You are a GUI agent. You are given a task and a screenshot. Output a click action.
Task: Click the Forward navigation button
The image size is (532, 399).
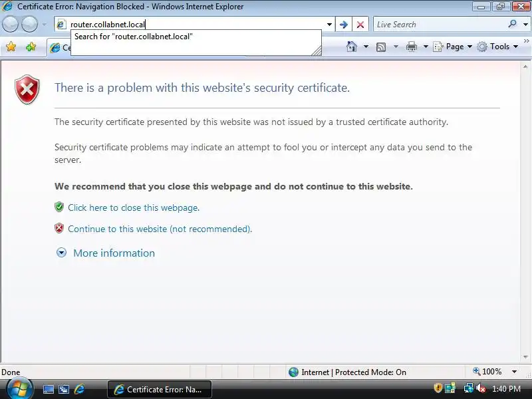pyautogui.click(x=30, y=25)
